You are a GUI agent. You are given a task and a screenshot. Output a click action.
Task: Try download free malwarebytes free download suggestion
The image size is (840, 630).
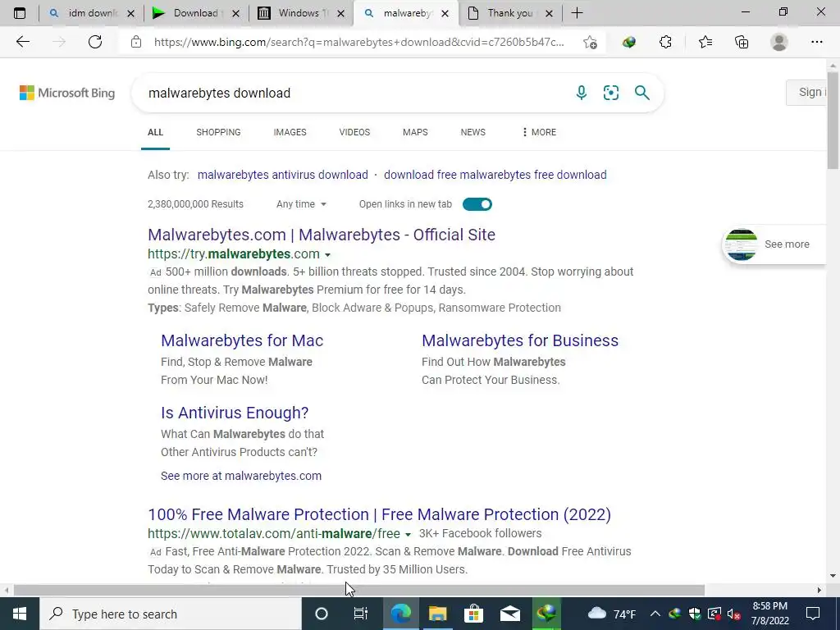pyautogui.click(x=495, y=175)
